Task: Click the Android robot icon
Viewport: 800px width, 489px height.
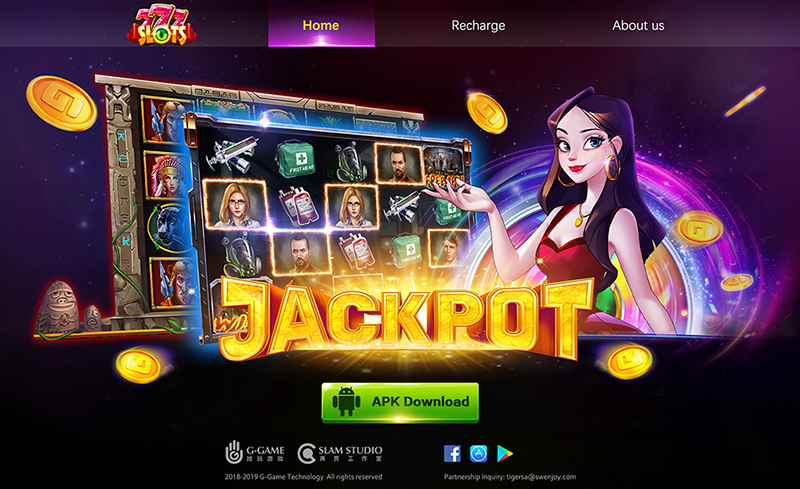Action: 346,401
